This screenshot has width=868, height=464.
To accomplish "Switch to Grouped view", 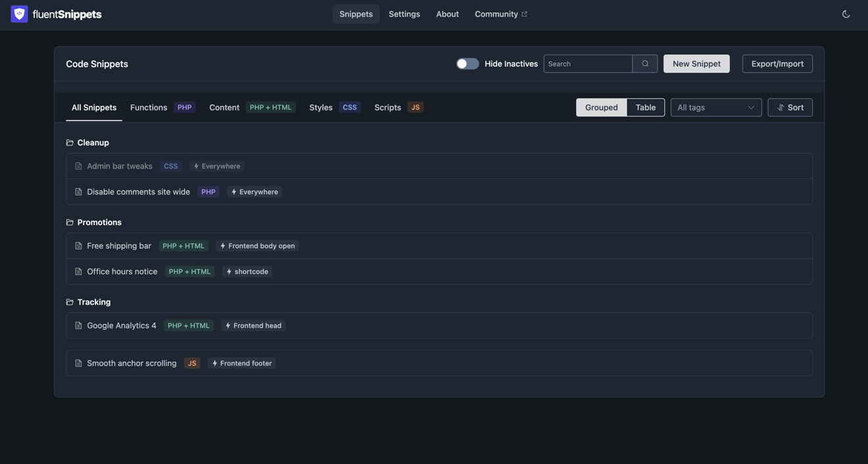I will 602,107.
